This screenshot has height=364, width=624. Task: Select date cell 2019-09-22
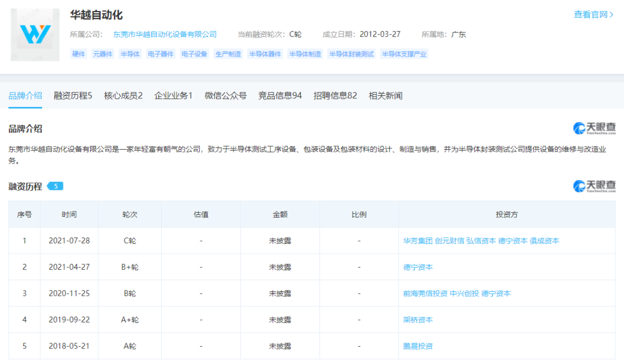click(x=69, y=320)
